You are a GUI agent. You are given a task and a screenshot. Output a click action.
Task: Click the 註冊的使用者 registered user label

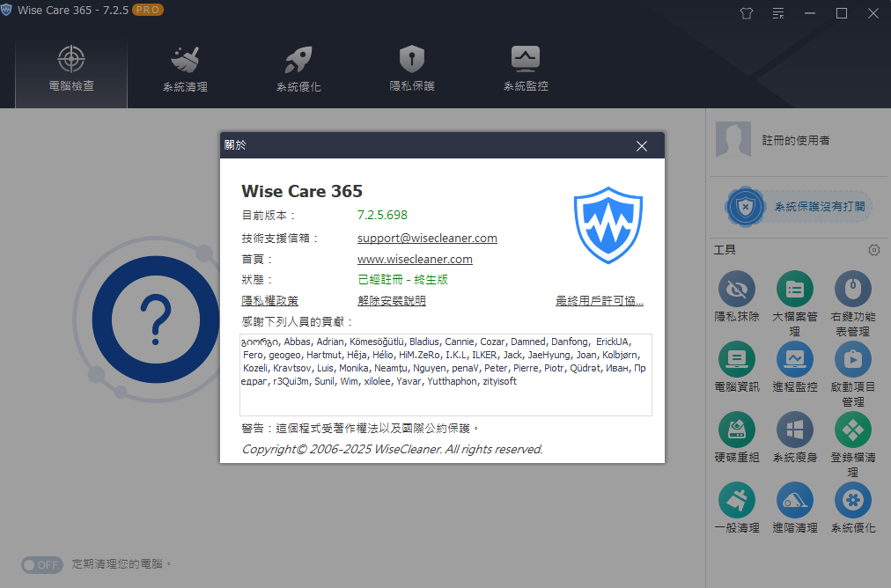pos(796,140)
